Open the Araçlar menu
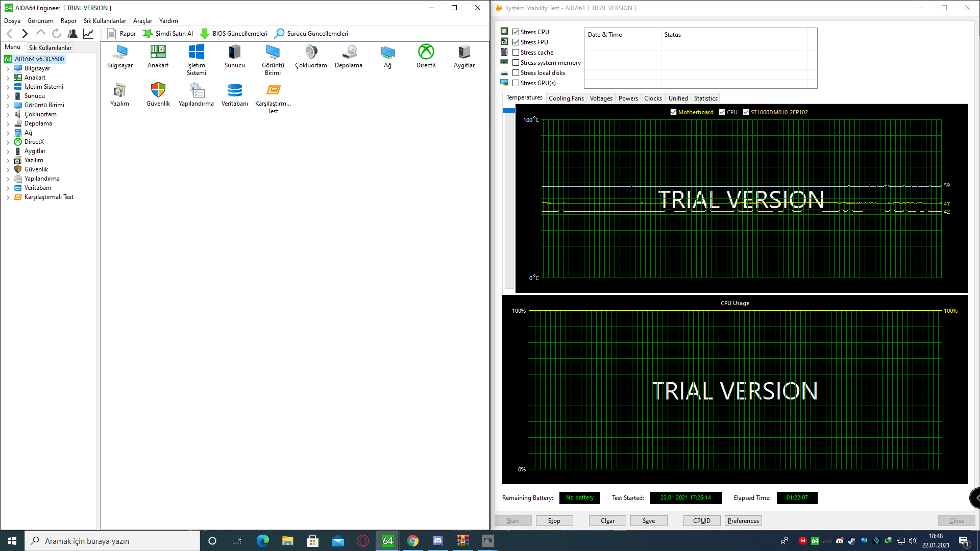The image size is (980, 551). tap(142, 21)
